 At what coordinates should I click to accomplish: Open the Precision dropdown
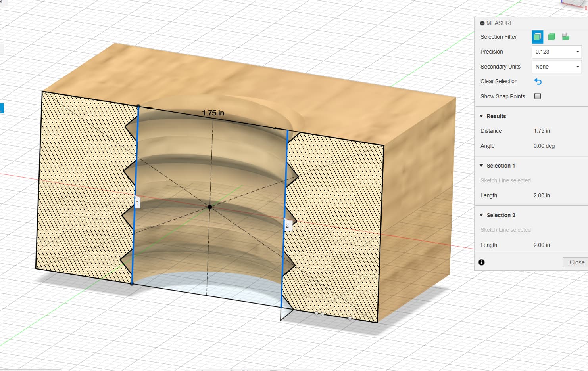[x=556, y=52]
